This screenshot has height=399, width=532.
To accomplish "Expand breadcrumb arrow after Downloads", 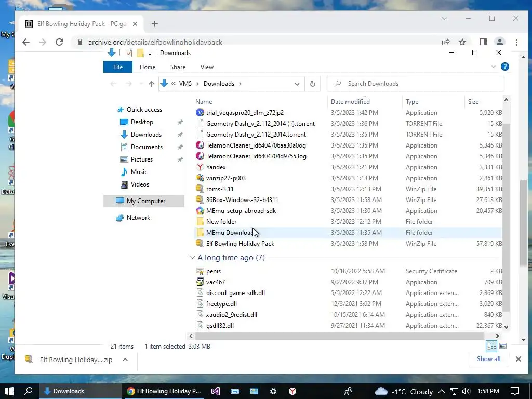I will [240, 84].
